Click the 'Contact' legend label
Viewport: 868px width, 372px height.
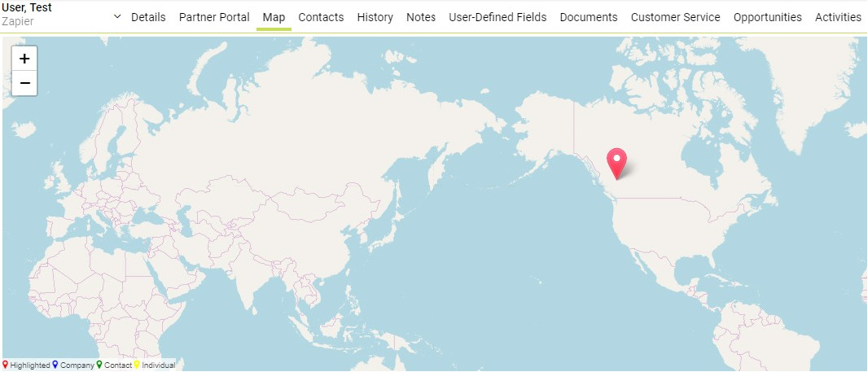(118, 365)
